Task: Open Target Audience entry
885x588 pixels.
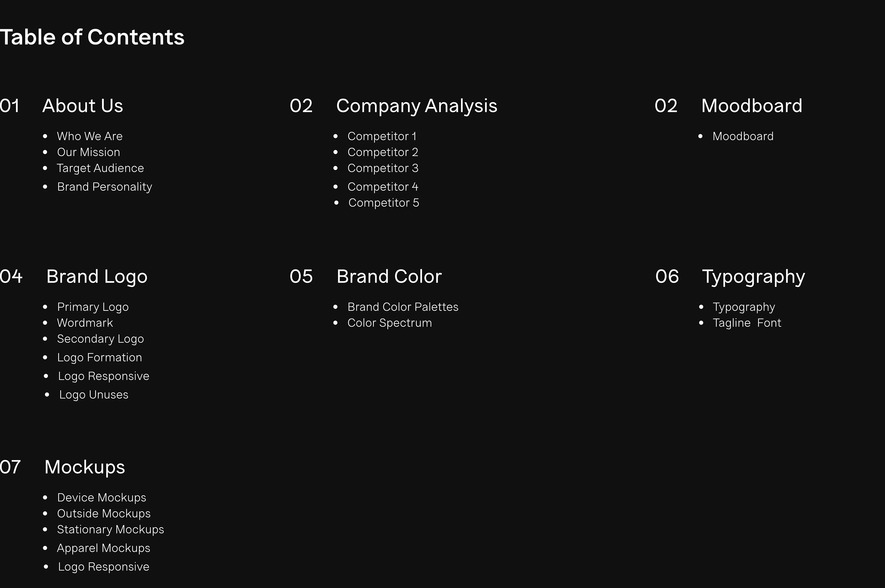Action: click(100, 168)
